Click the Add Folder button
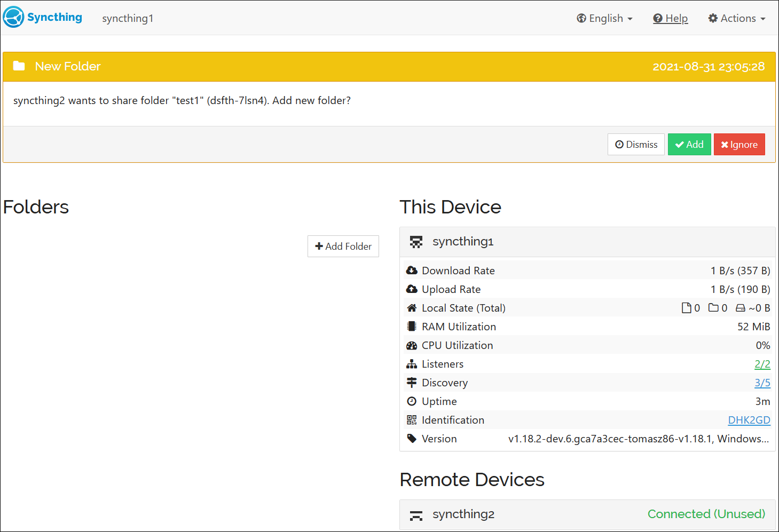Viewport: 779px width, 532px height. click(x=343, y=246)
